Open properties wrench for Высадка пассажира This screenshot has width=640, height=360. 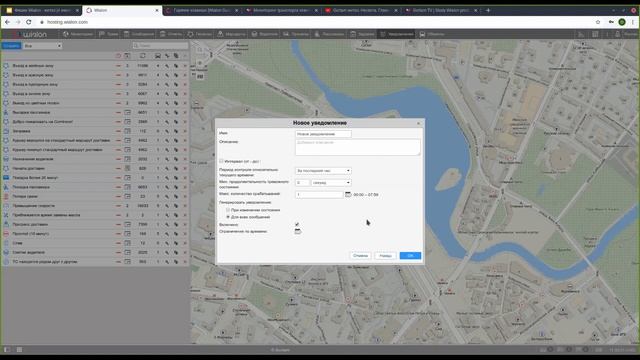[167, 112]
